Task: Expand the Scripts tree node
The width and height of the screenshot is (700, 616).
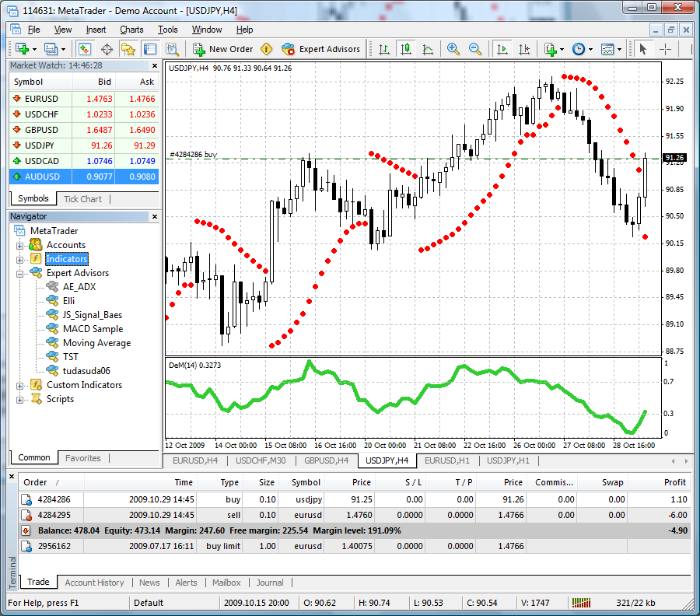Action: [x=19, y=400]
